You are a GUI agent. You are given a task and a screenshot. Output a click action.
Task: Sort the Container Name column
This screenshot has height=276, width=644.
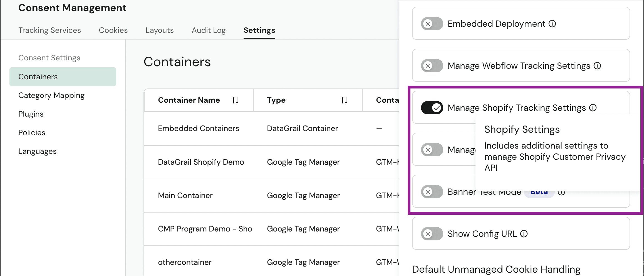tap(235, 100)
